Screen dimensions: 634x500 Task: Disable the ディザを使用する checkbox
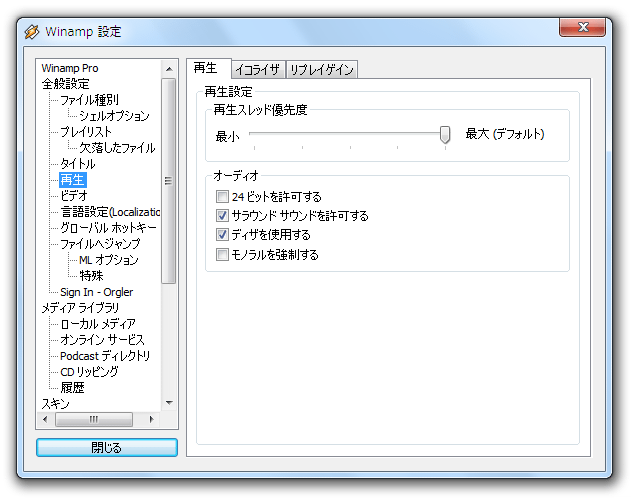[222, 234]
